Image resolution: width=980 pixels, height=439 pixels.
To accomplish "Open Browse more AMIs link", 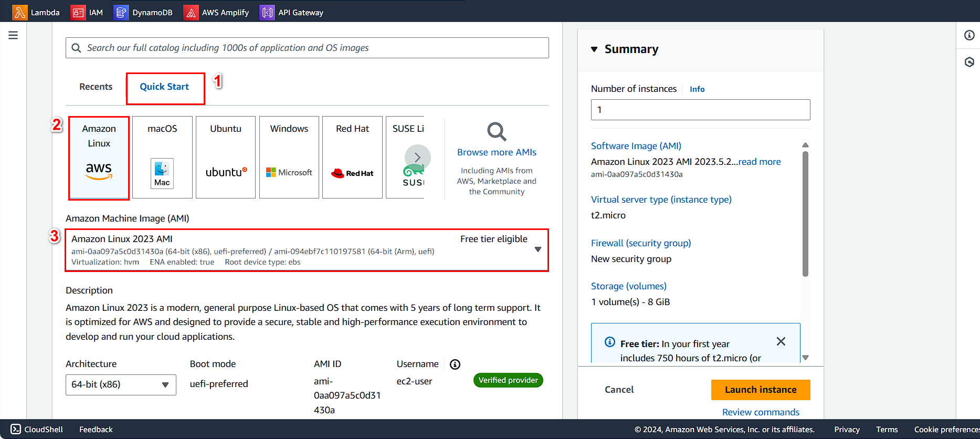I will [x=497, y=152].
